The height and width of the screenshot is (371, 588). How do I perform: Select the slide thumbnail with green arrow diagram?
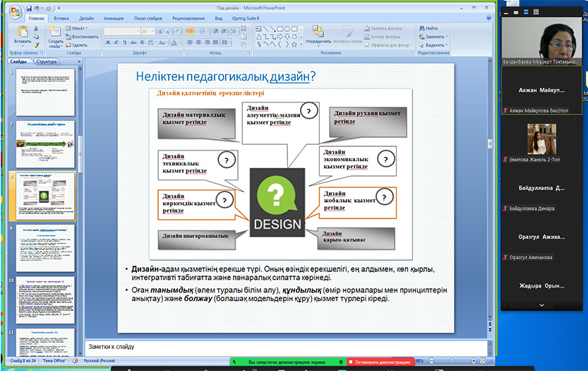click(46, 143)
